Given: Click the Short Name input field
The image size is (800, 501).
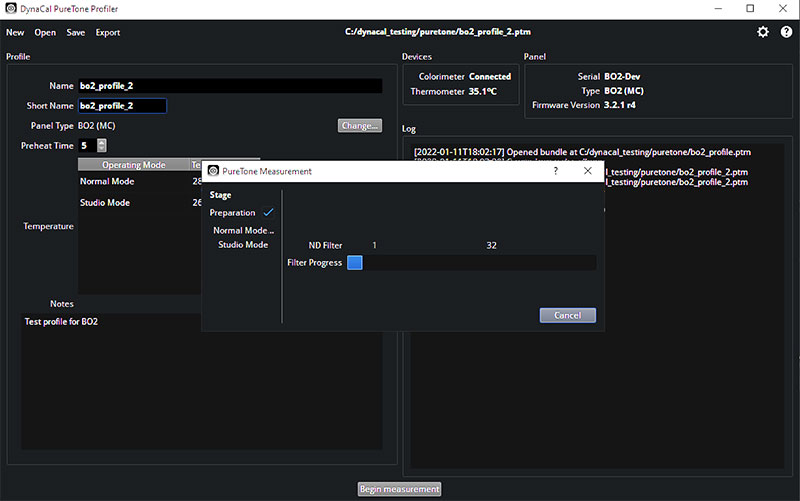Looking at the screenshot, I should pyautogui.click(x=121, y=105).
